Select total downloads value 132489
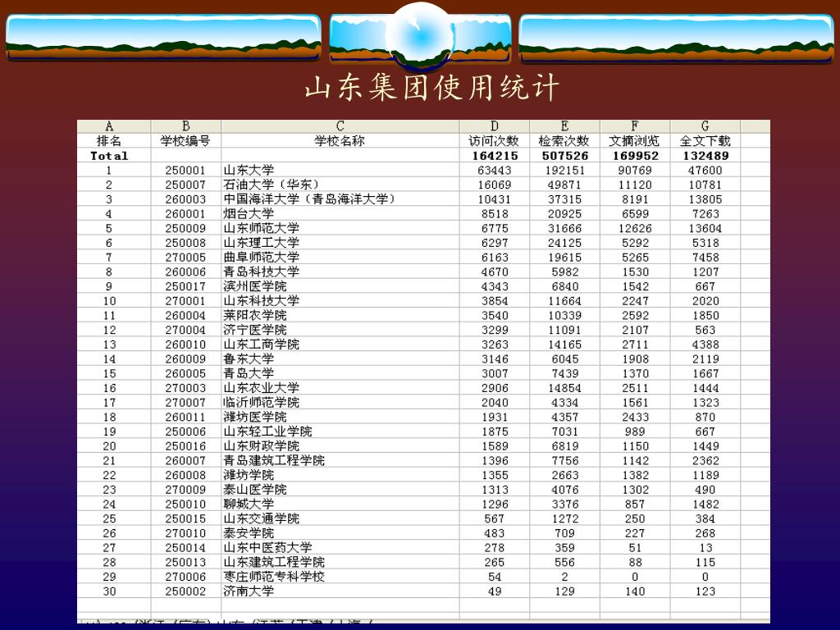The image size is (840, 630). [x=705, y=156]
